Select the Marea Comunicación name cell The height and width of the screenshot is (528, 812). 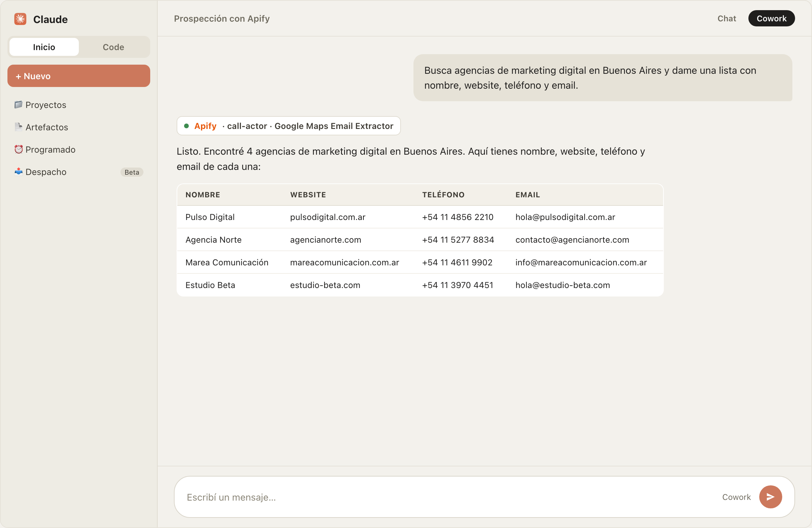[227, 262]
